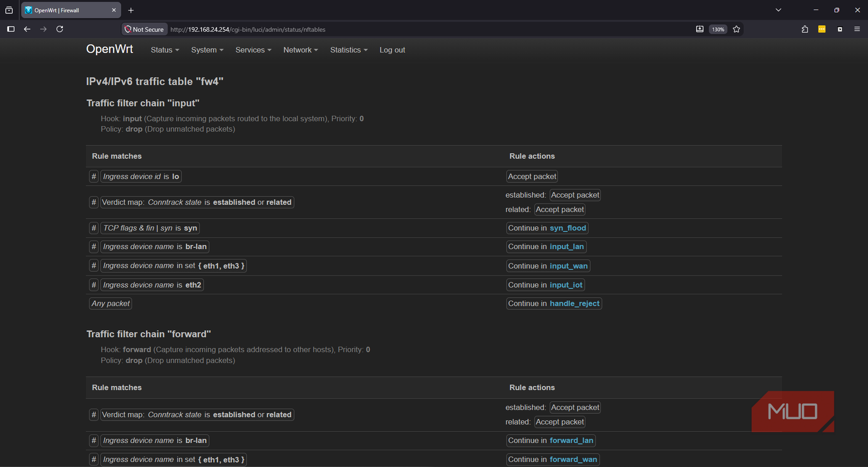Follow the input_lan chain link
Screen dimensions: 868x467
click(x=567, y=247)
